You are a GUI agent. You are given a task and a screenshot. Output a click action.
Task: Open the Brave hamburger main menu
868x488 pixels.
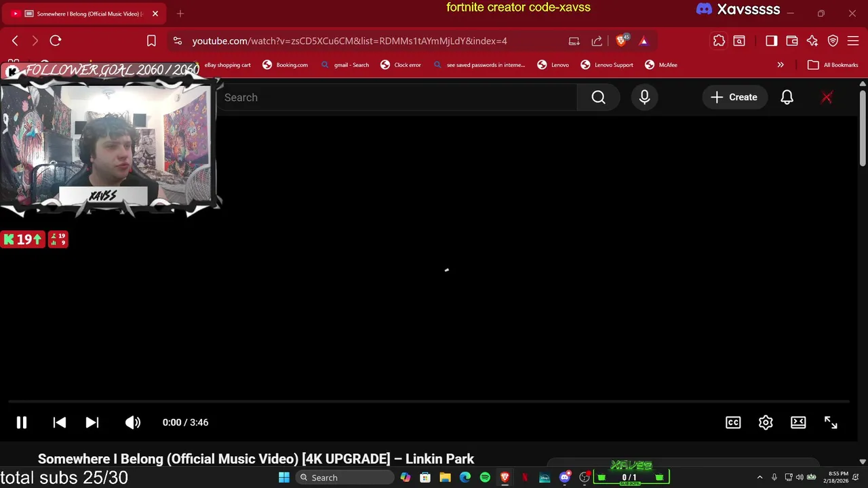click(853, 41)
